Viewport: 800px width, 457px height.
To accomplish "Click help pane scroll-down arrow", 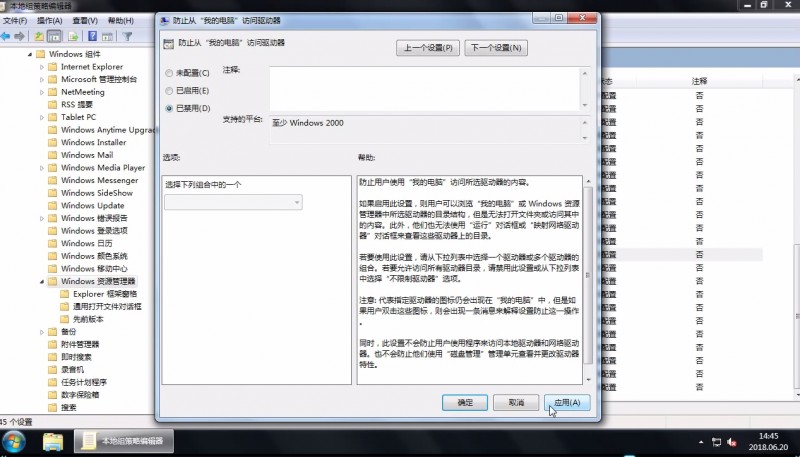I will (588, 379).
